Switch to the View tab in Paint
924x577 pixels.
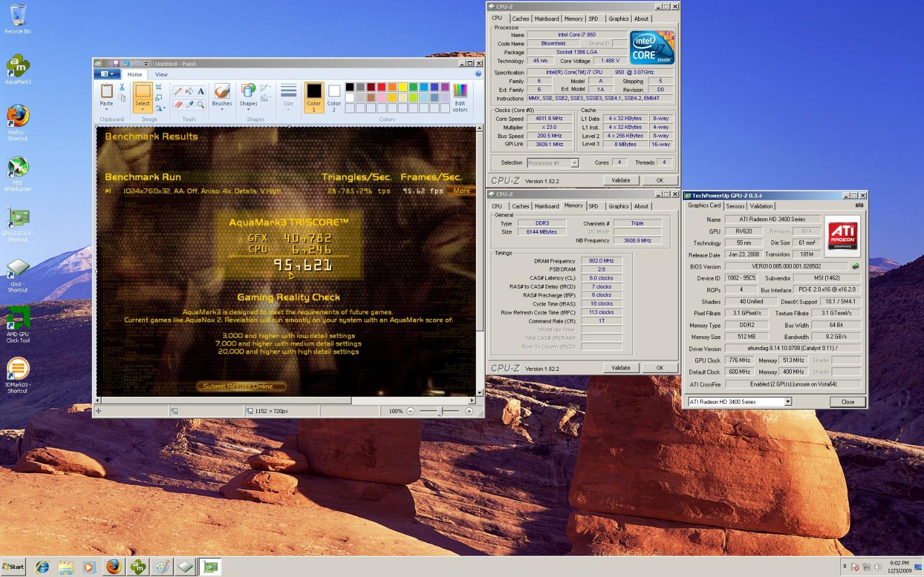coord(161,75)
